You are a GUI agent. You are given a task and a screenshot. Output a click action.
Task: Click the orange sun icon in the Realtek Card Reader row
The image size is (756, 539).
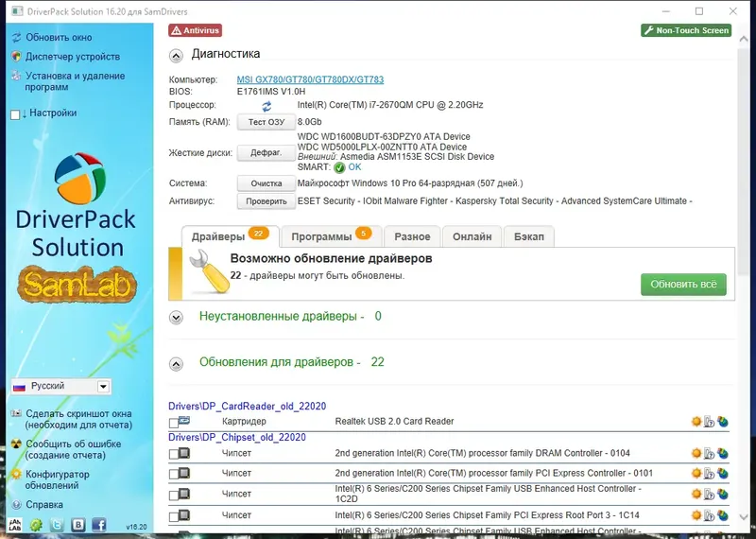click(696, 422)
